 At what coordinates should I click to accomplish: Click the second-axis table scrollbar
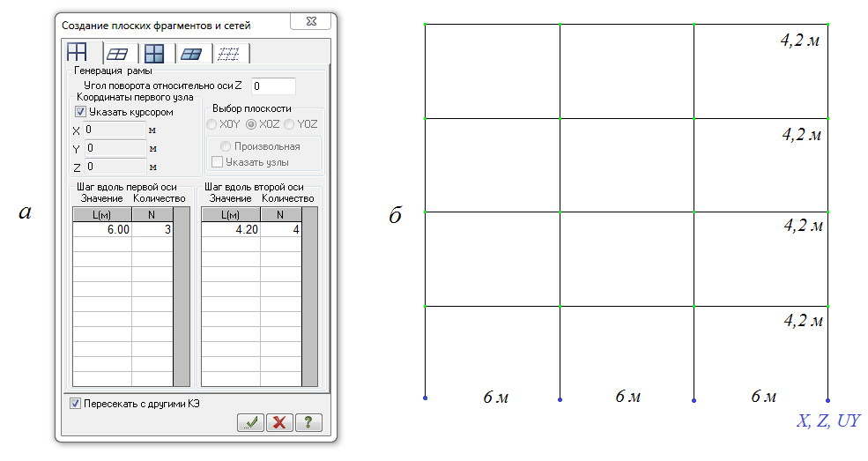pyautogui.click(x=310, y=297)
